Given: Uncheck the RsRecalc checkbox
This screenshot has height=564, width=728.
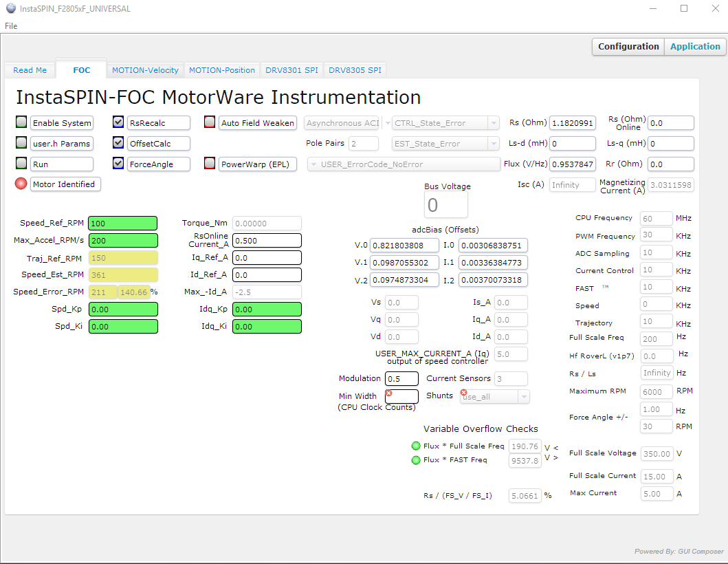Looking at the screenshot, I should tap(118, 122).
